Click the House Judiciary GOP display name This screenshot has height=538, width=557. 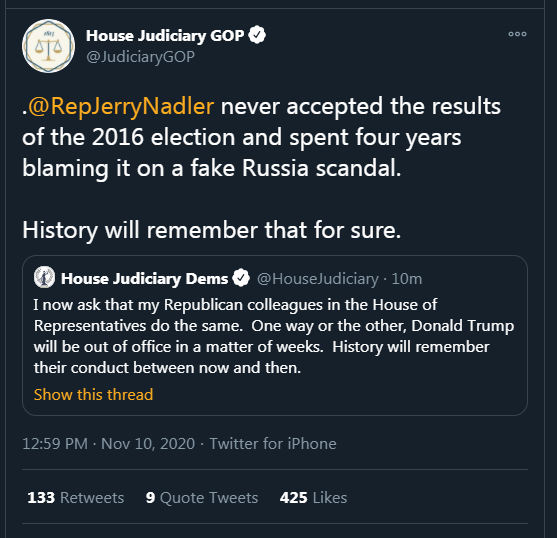click(165, 36)
